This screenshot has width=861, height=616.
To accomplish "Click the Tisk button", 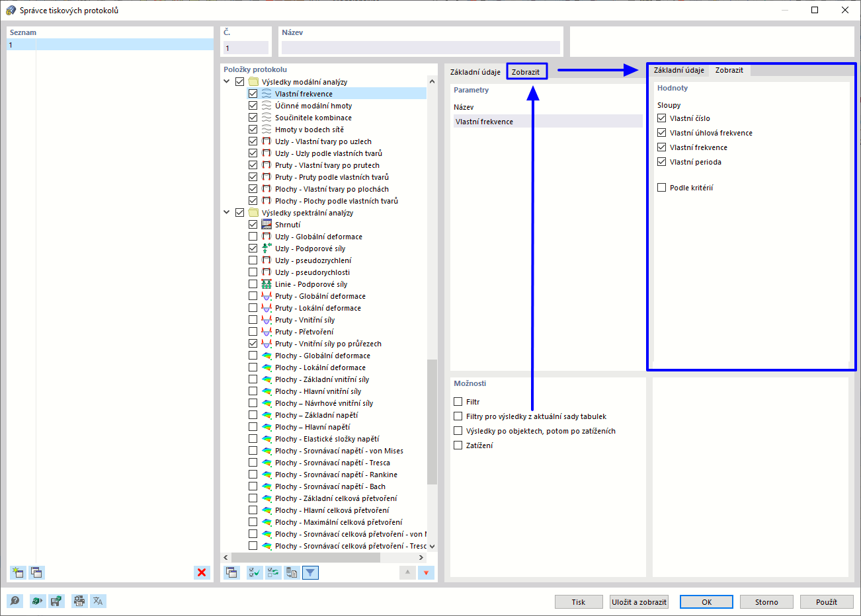I will coord(579,602).
